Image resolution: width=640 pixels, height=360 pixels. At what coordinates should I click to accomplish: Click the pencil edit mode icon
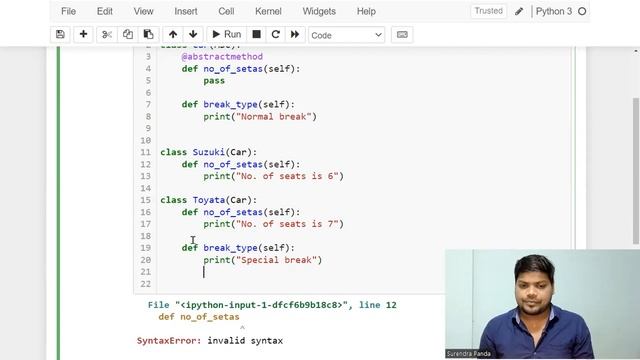coord(519,11)
